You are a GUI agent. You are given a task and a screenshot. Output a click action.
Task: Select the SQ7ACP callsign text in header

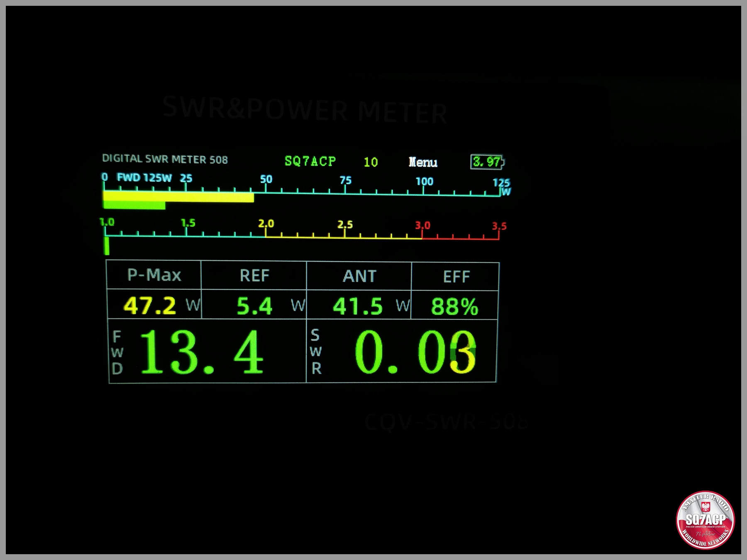(310, 161)
